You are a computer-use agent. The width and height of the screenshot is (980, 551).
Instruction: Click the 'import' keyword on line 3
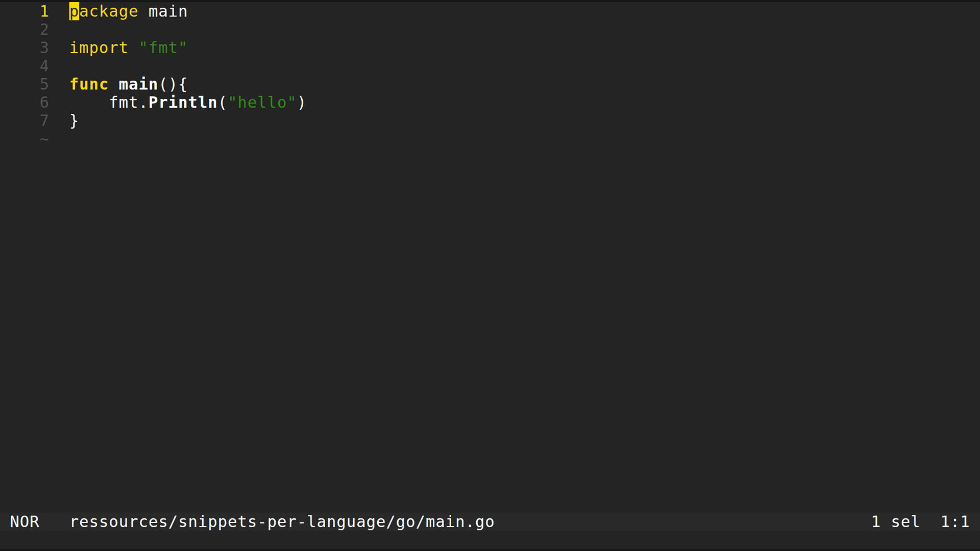(99, 48)
